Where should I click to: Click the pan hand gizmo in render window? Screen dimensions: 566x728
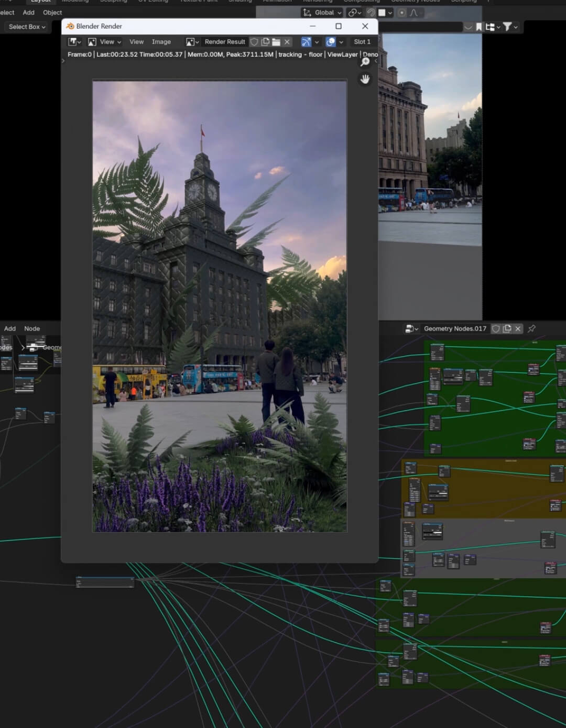point(365,79)
